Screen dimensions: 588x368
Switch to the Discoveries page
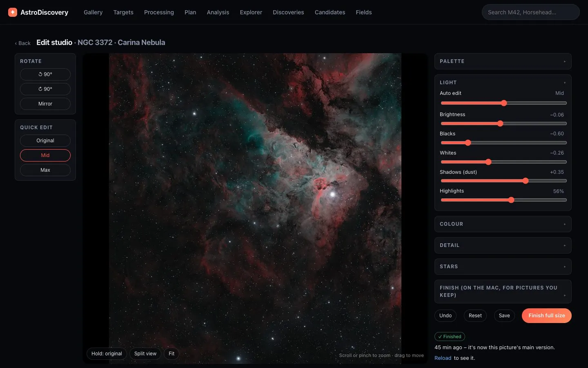tap(288, 12)
